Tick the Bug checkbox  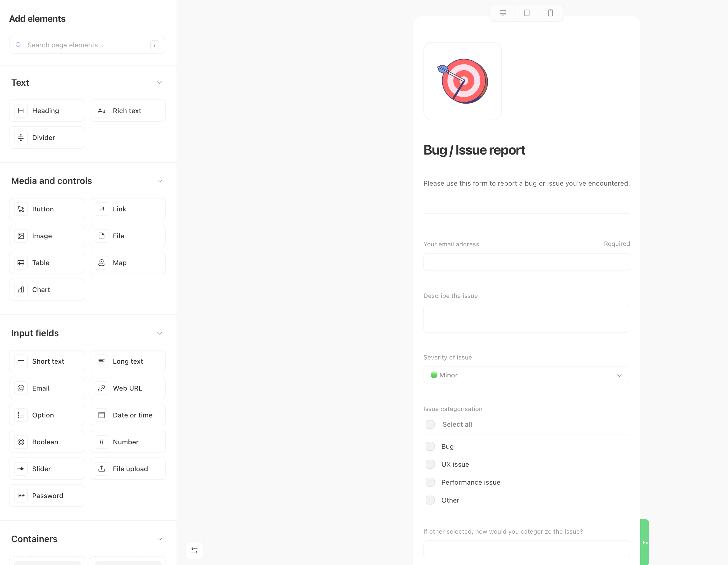tap(430, 446)
